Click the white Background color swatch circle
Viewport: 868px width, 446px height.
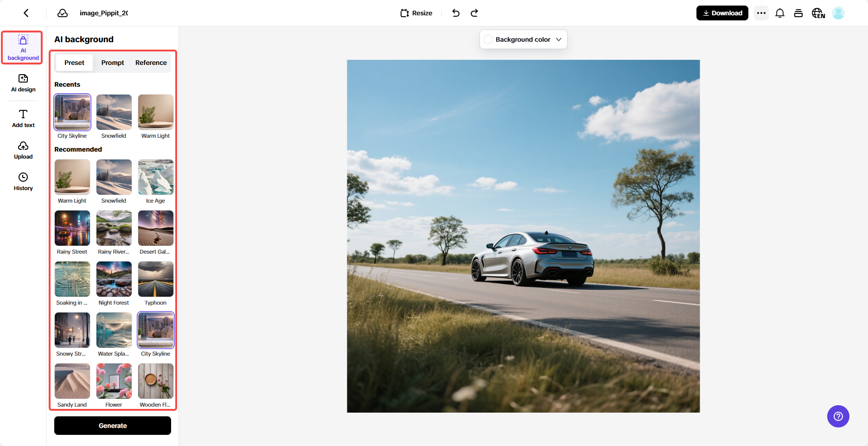click(x=488, y=39)
